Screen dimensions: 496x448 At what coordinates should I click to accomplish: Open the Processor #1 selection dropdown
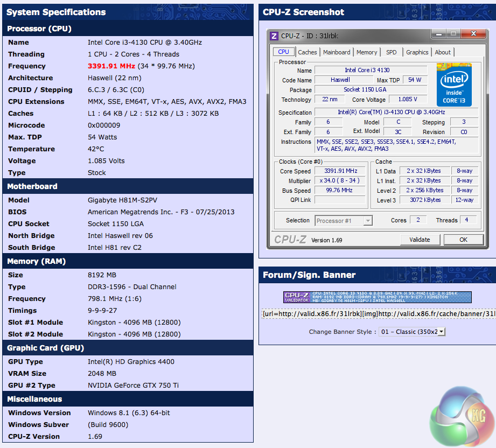pos(344,221)
